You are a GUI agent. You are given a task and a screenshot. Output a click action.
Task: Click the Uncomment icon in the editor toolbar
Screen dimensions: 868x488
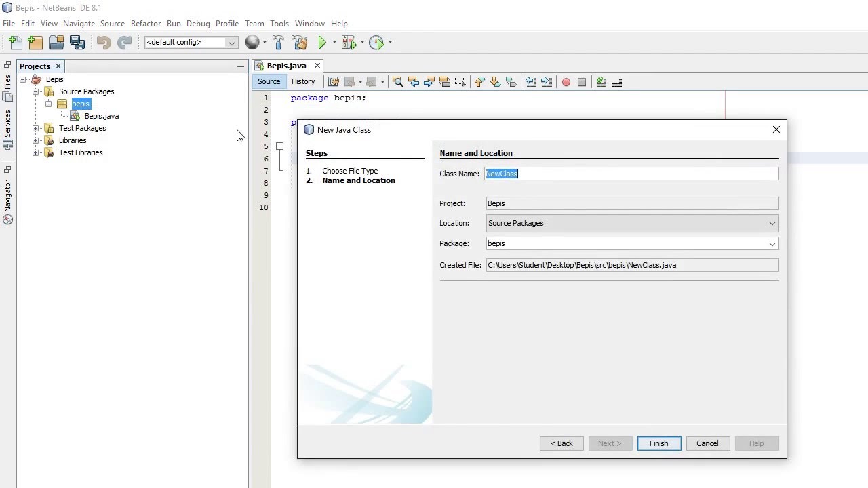pos(617,82)
